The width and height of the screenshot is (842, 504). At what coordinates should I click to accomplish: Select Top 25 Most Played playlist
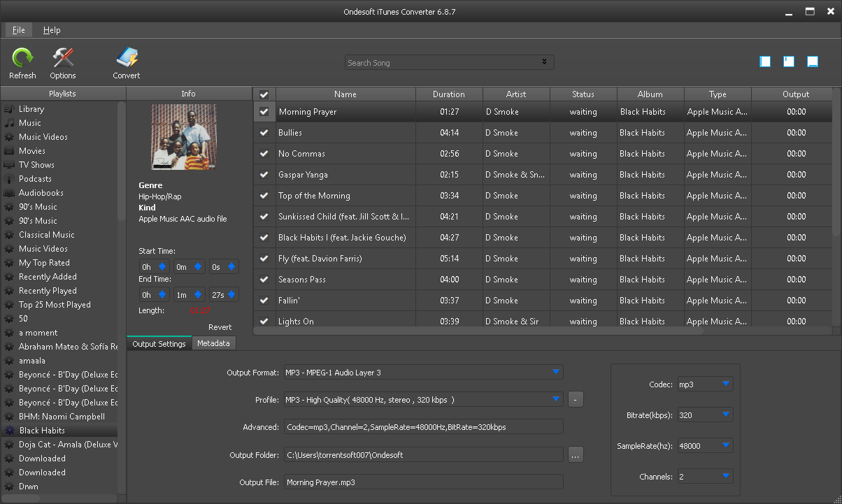pyautogui.click(x=55, y=305)
